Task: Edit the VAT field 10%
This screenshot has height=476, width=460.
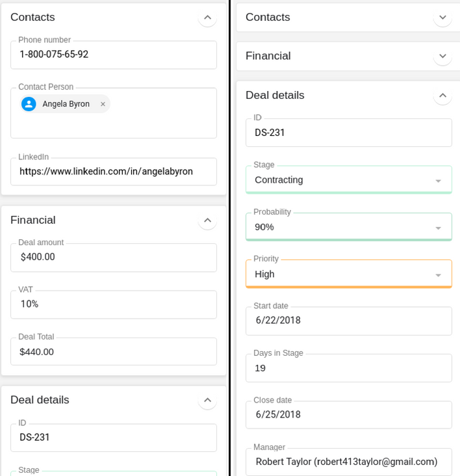Action: (x=114, y=304)
